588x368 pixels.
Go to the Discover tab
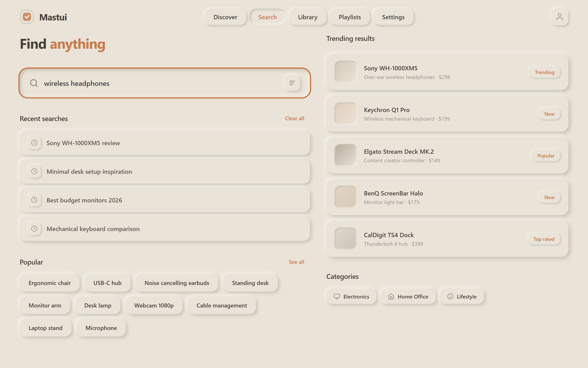pyautogui.click(x=225, y=17)
